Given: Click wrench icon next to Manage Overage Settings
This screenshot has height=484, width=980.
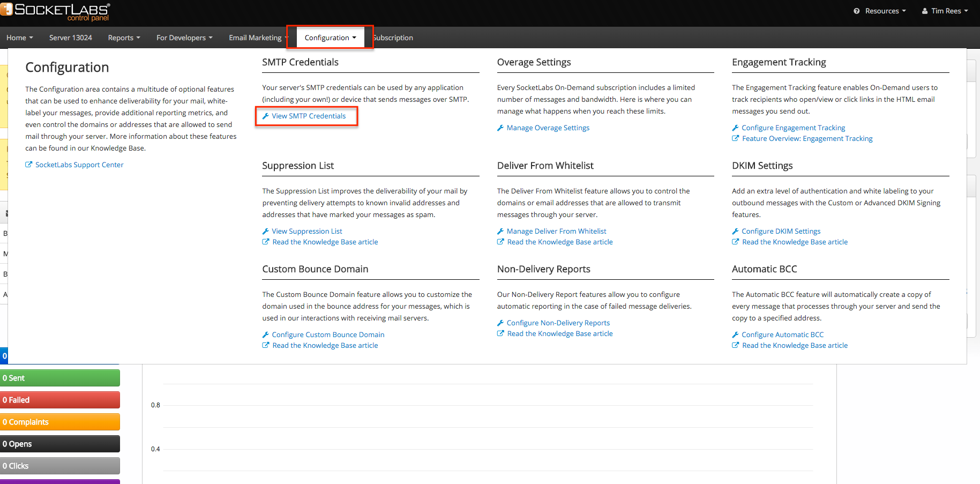Looking at the screenshot, I should (x=500, y=128).
